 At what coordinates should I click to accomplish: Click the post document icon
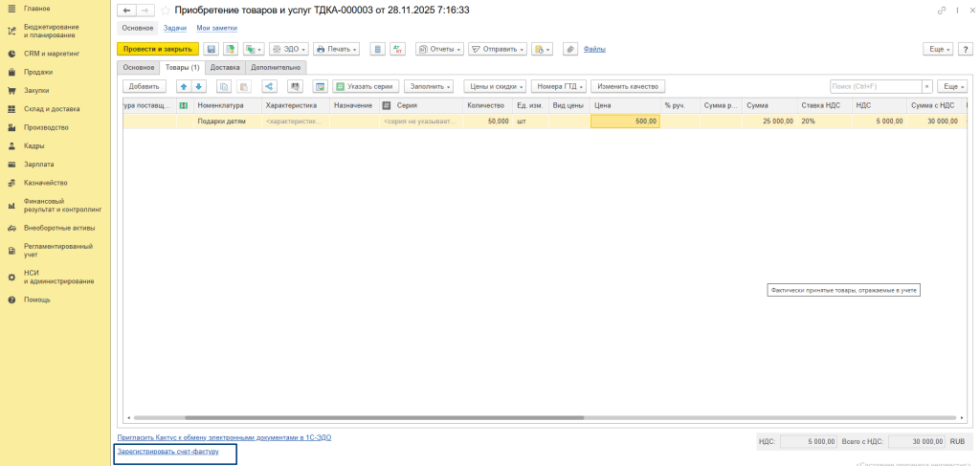click(230, 49)
